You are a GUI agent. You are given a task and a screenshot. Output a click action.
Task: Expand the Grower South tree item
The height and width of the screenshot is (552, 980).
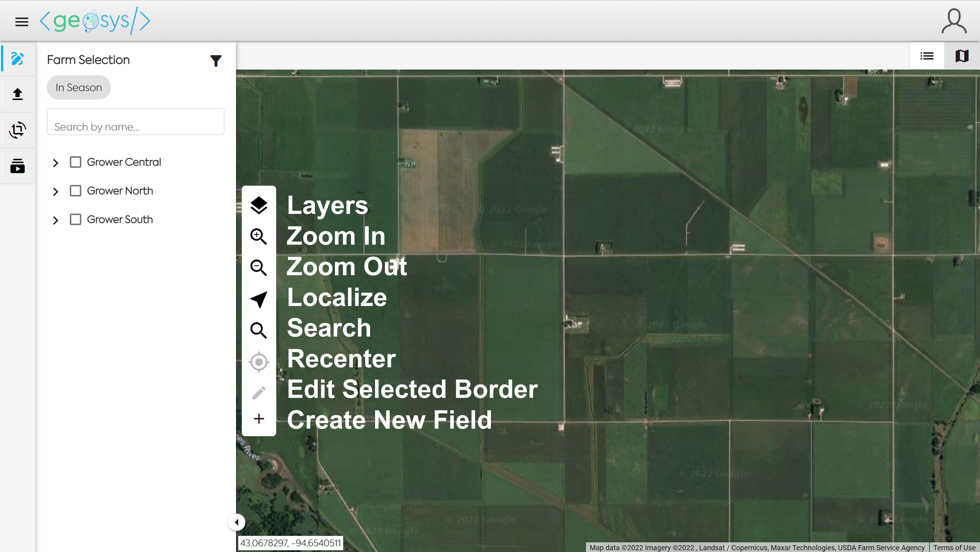coord(55,220)
